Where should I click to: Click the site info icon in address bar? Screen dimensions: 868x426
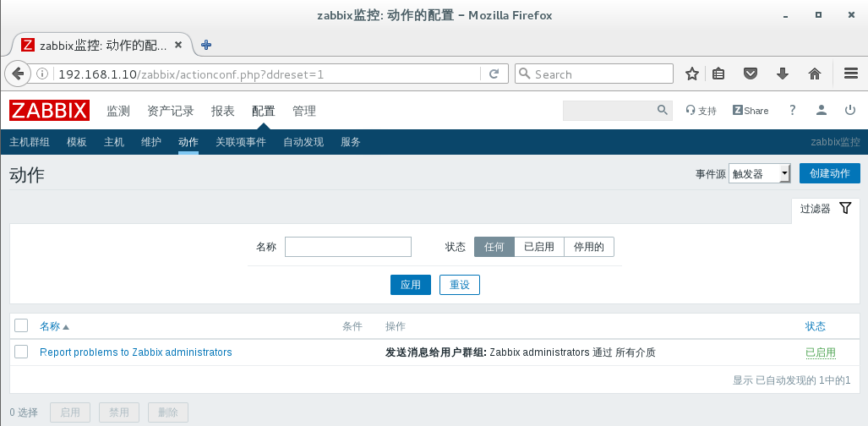click(x=42, y=74)
